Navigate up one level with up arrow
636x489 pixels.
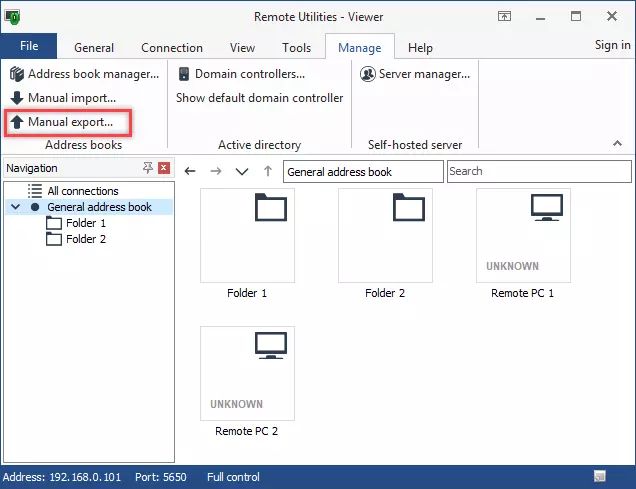point(267,172)
